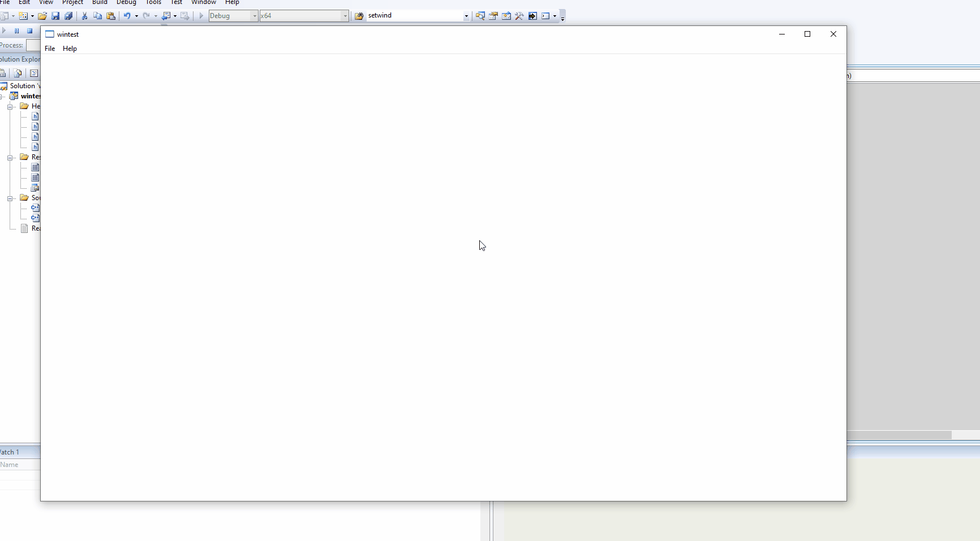
Task: Collapse the Resource Files folder
Action: (x=10, y=158)
